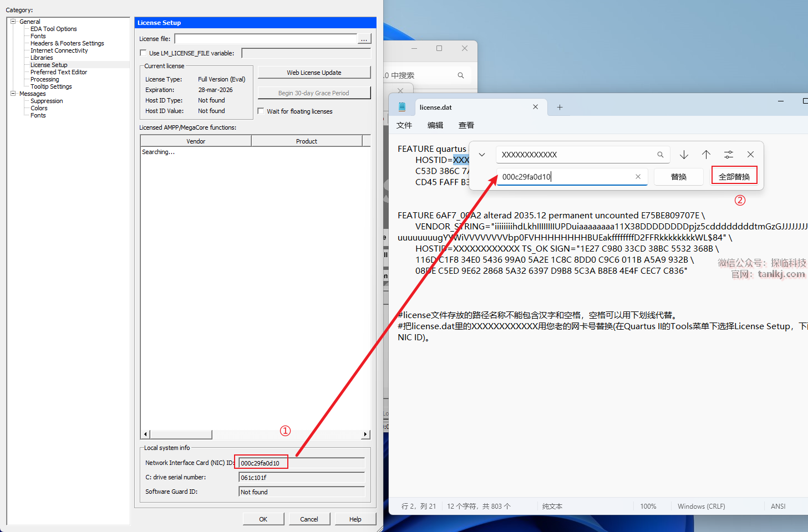Open the 文件 menu in Notepad
The image size is (808, 532).
[404, 125]
